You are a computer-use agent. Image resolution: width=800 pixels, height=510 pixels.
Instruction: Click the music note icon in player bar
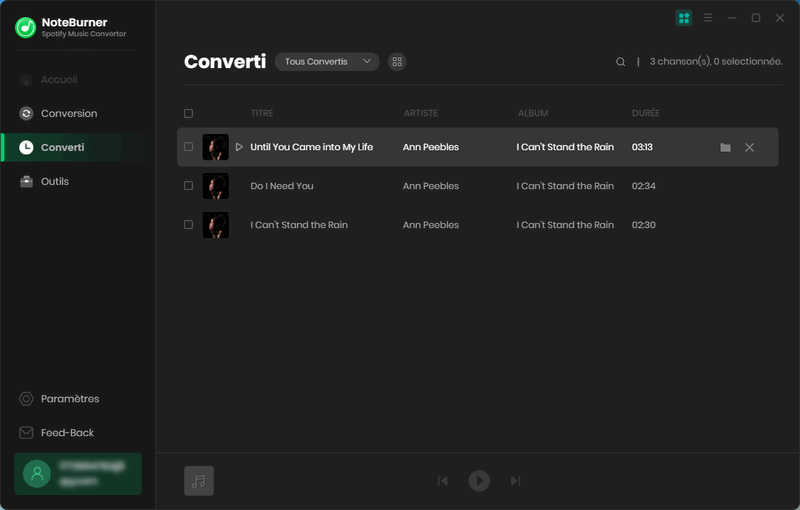click(x=199, y=481)
